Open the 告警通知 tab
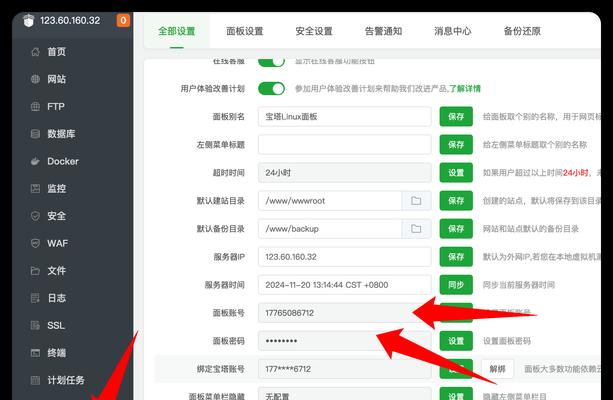 coord(383,31)
